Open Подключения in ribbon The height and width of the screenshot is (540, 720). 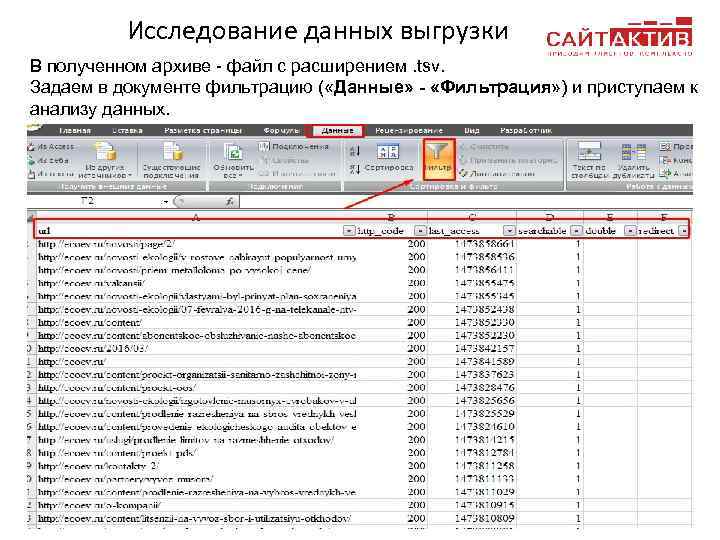[294, 146]
